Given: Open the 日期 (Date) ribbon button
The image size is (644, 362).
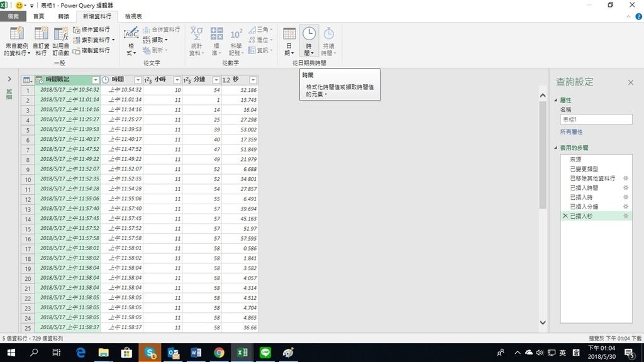Looking at the screenshot, I should point(289,41).
